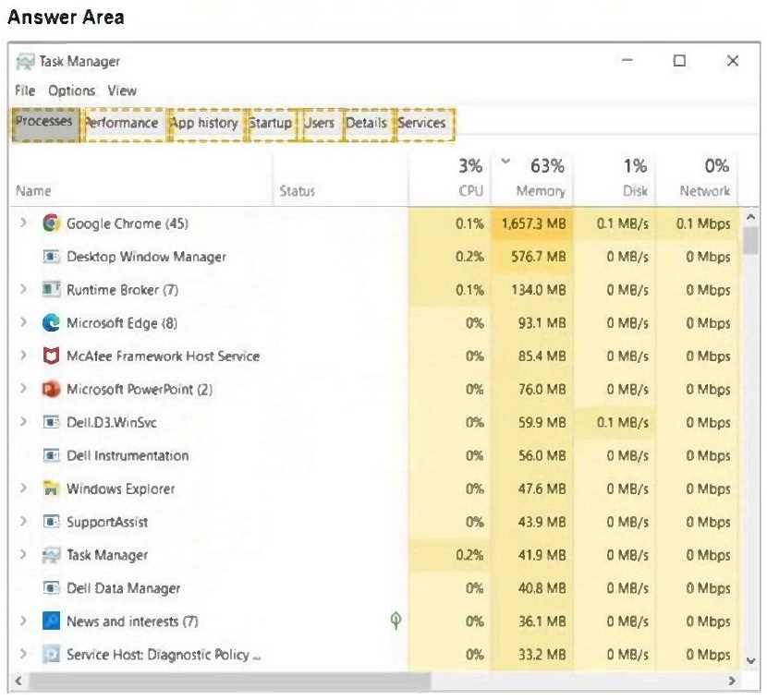The image size is (767, 700).
Task: Open the Options menu
Action: point(71,91)
